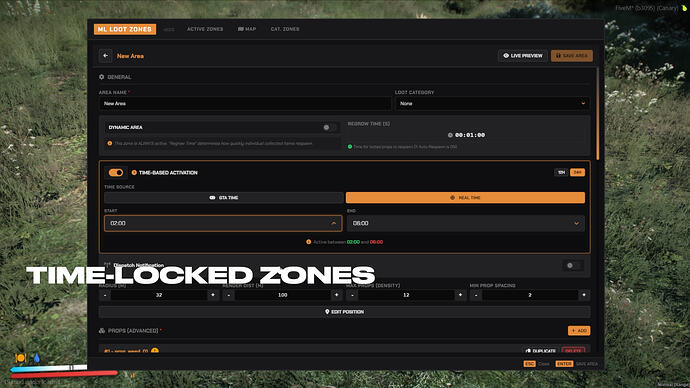Click the Radius value field showing 32
This screenshot has width=690, height=388.
tap(159, 295)
